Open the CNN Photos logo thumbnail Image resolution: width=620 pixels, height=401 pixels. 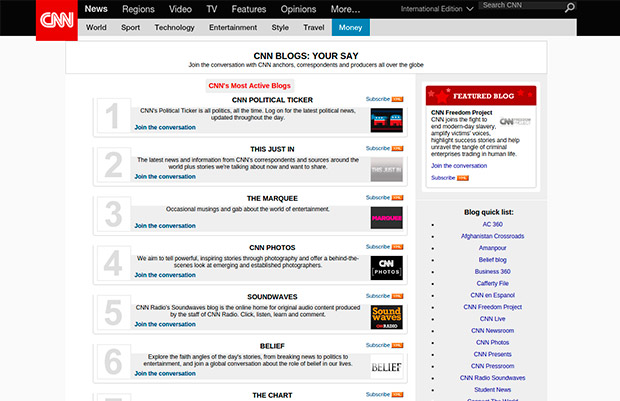tap(386, 268)
